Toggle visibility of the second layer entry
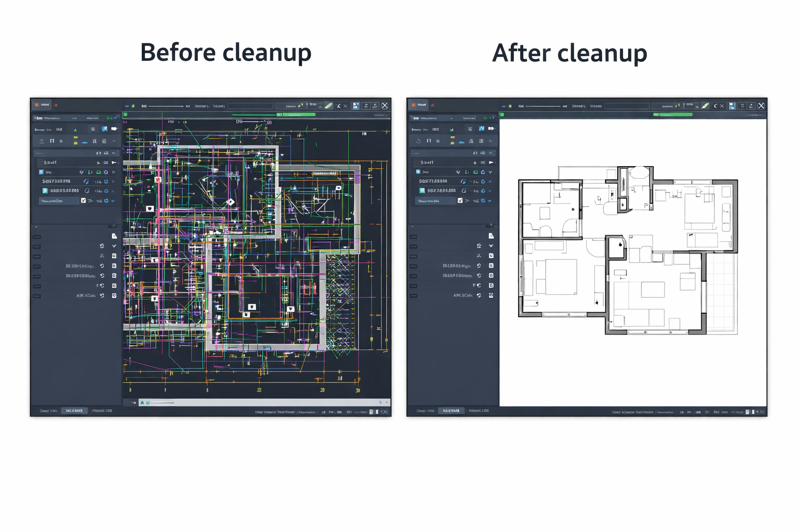The height and width of the screenshot is (532, 798). pyautogui.click(x=86, y=181)
